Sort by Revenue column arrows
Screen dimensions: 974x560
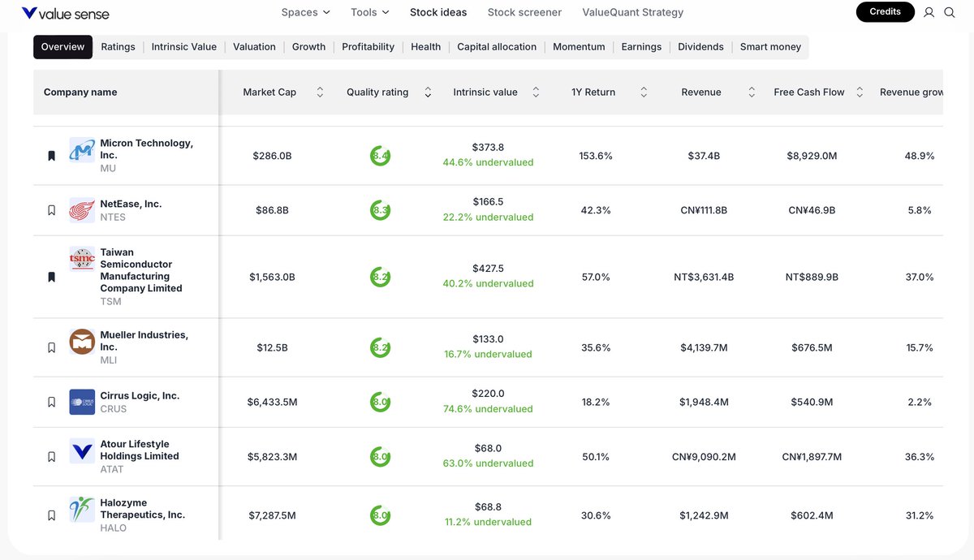(752, 93)
